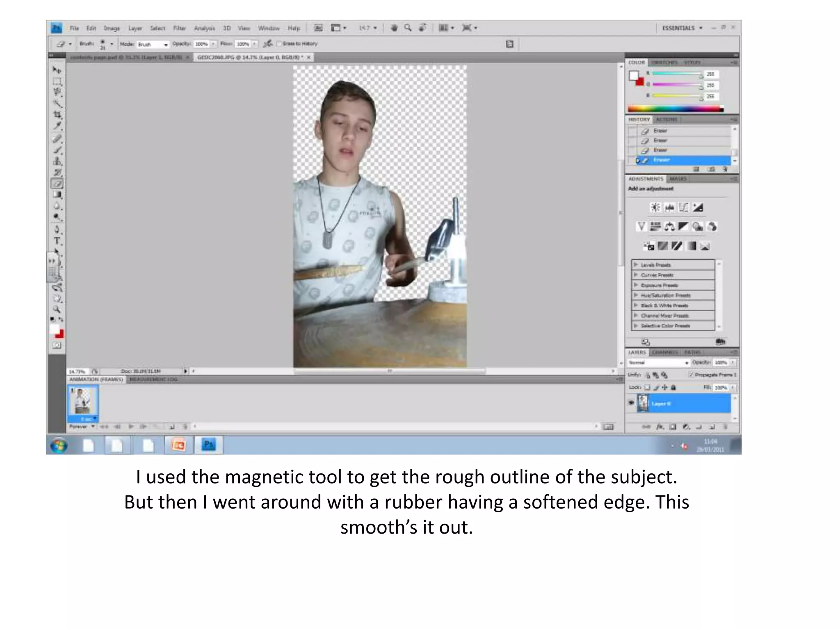The height and width of the screenshot is (630, 840).
Task: Select the Move tool
Action: [57, 70]
